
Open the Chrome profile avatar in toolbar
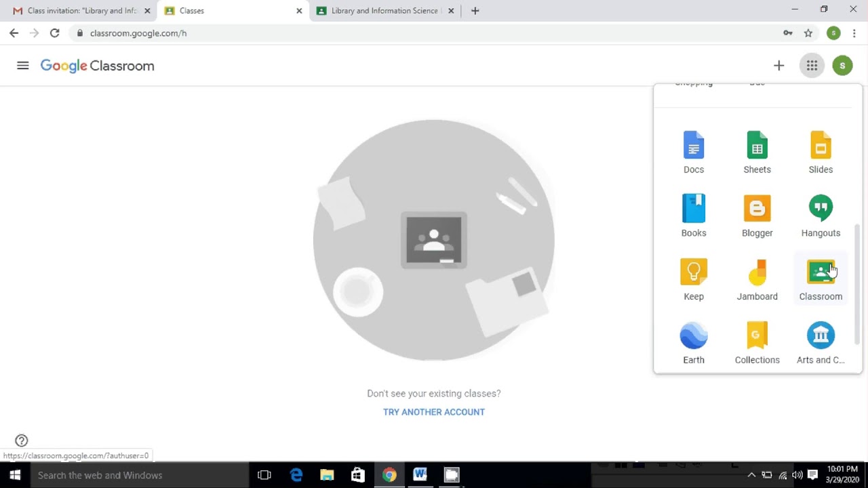click(833, 33)
